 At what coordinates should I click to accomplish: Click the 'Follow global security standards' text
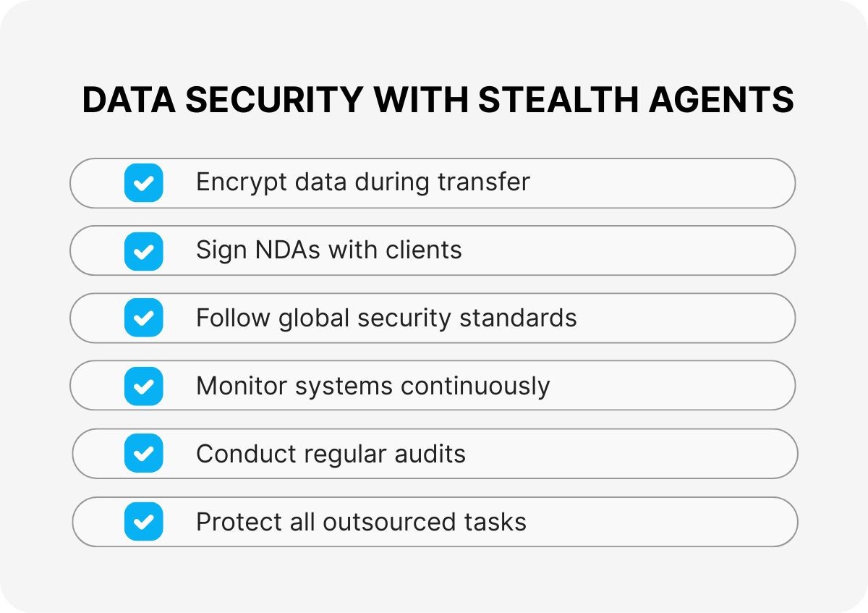pos(386,318)
